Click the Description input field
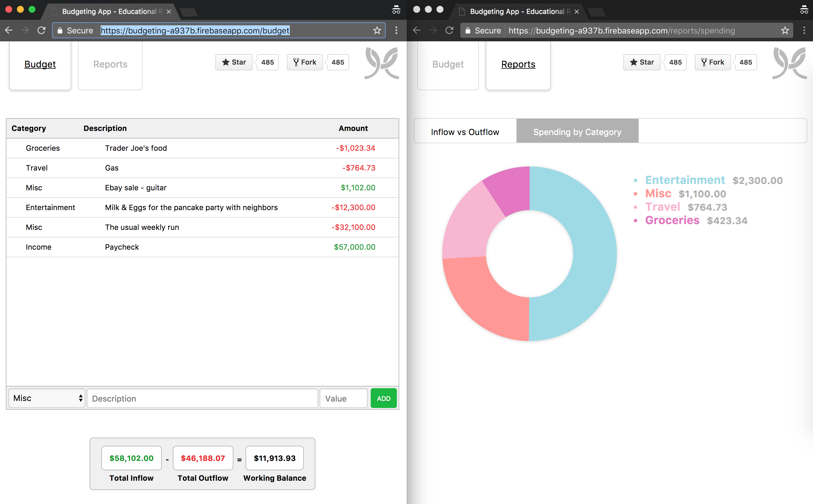This screenshot has height=504, width=813. coord(202,398)
